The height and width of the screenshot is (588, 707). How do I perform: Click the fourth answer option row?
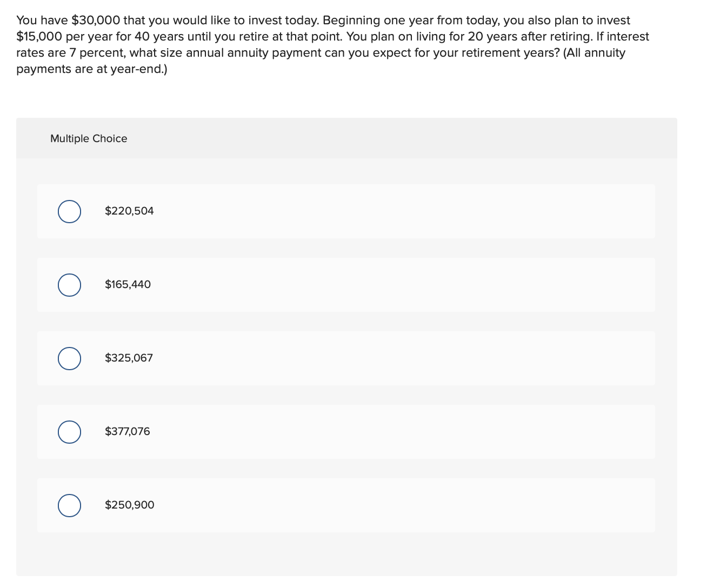346,432
